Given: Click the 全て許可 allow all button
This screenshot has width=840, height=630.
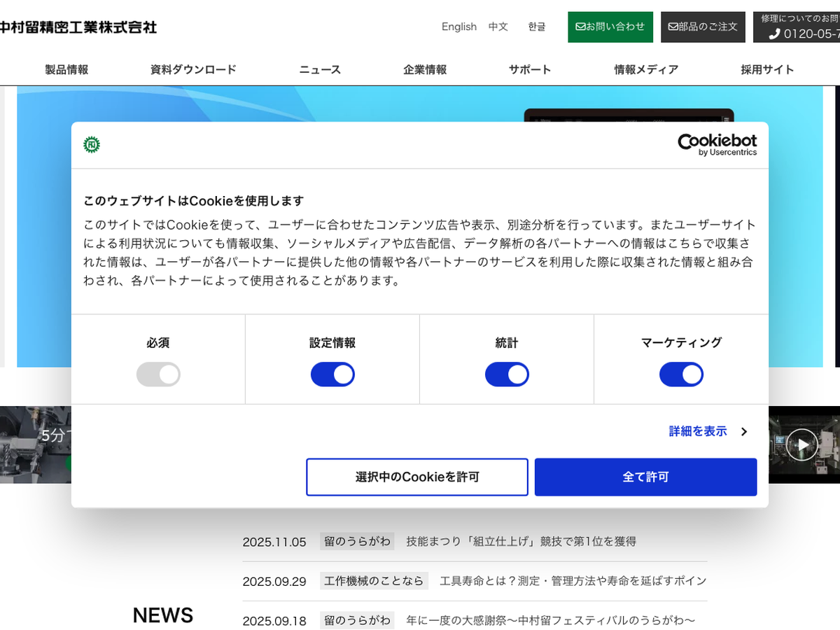Looking at the screenshot, I should coord(645,477).
